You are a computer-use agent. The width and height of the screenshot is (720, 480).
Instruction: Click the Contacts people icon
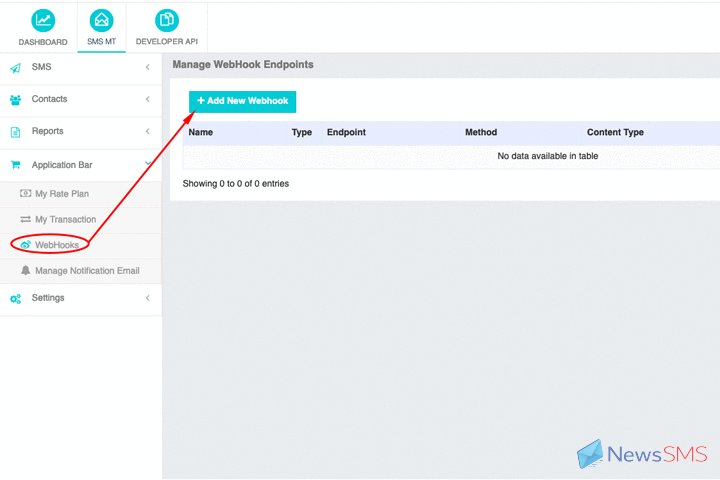pyautogui.click(x=15, y=100)
